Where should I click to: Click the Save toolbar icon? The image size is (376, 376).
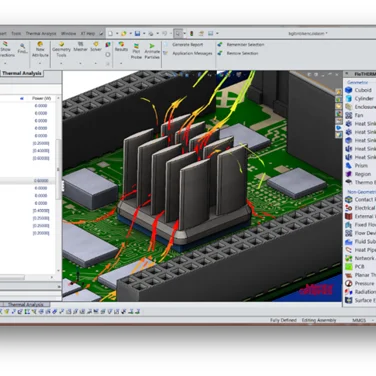[x=137, y=33]
